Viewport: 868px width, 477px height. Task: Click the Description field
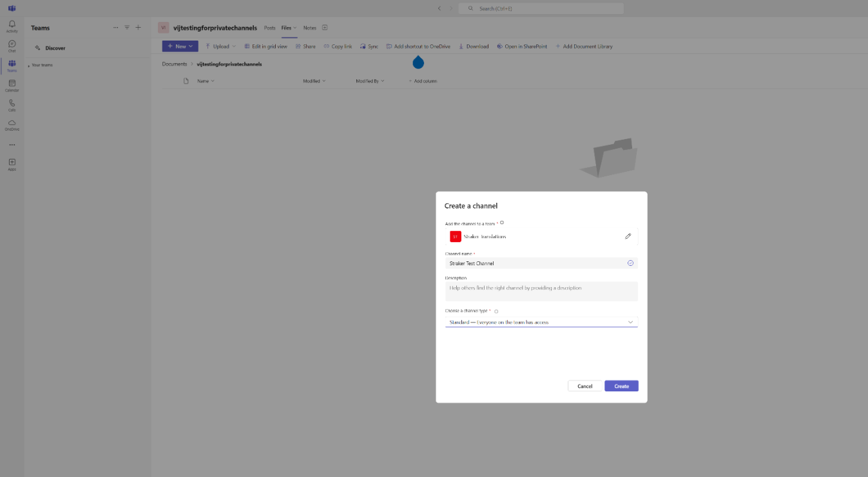tap(541, 291)
